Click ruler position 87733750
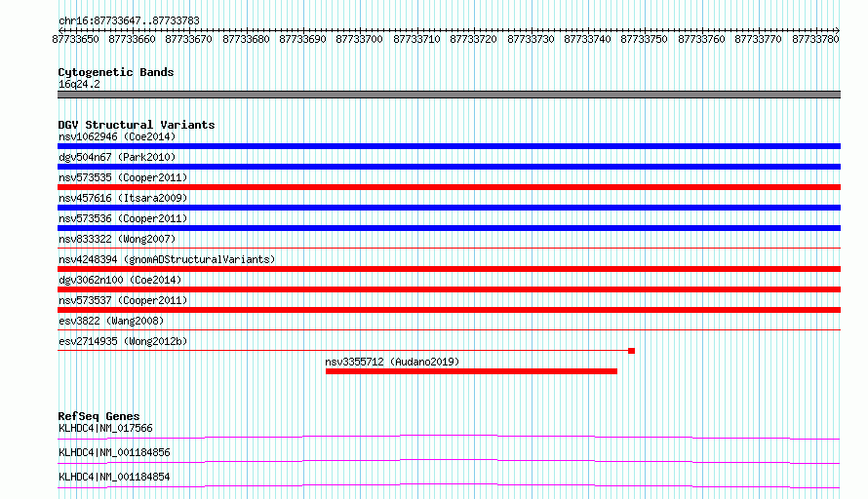Viewport: 868px width, 499px height. [644, 39]
